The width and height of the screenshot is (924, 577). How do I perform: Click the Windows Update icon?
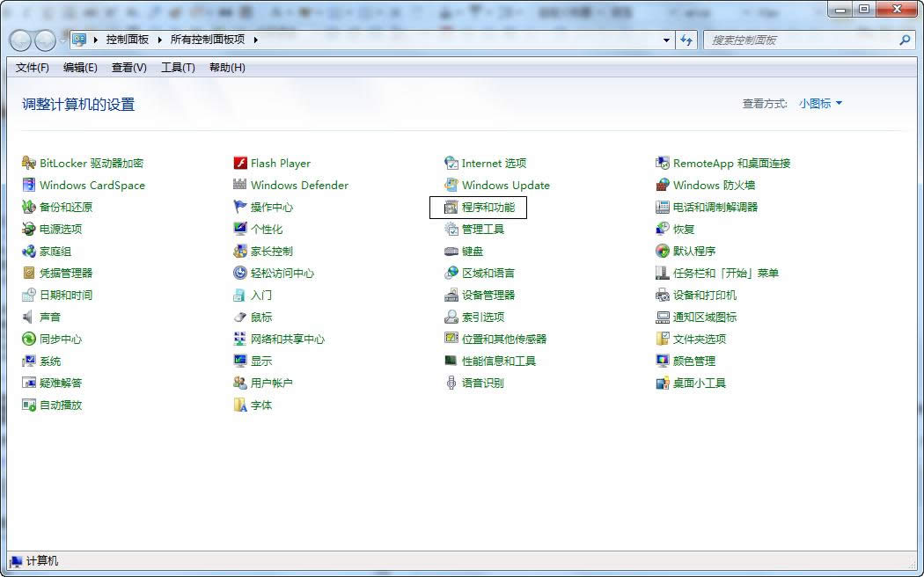pos(451,185)
